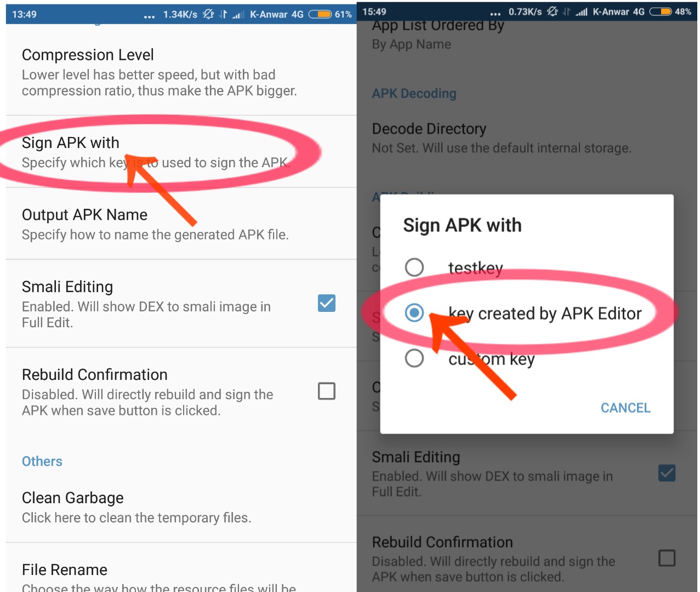Tap the dimmed Smali Editing checkbox on right

(667, 473)
